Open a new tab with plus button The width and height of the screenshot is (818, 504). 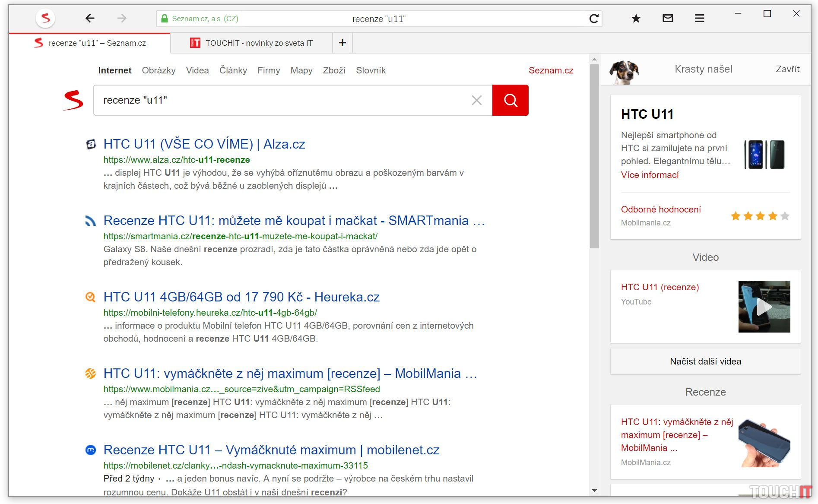tap(342, 43)
